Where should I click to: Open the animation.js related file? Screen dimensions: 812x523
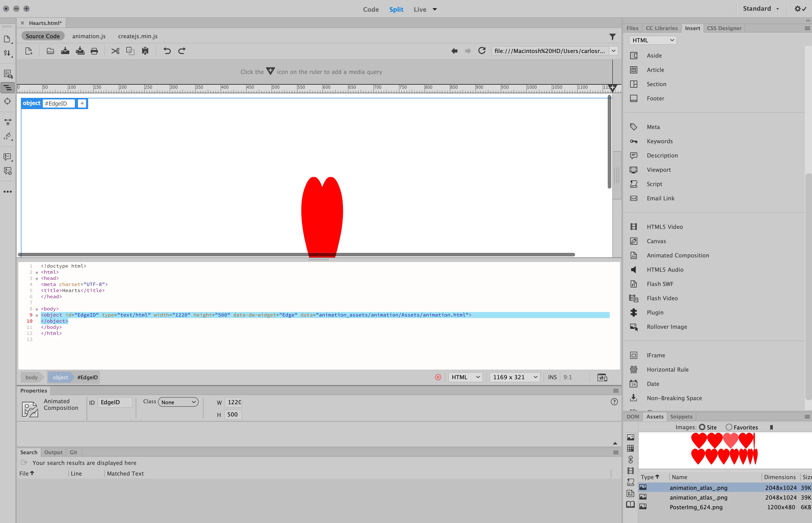pyautogui.click(x=89, y=36)
